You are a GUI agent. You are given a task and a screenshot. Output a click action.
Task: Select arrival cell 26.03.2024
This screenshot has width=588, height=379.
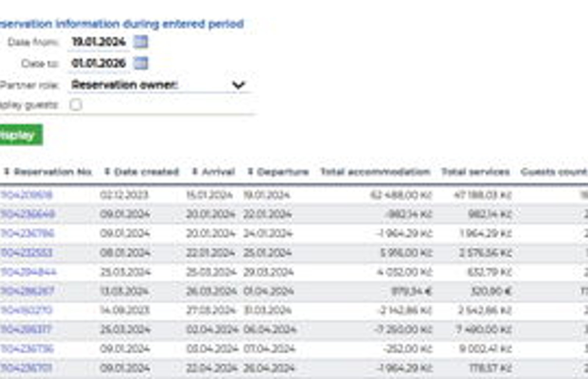[x=211, y=291]
